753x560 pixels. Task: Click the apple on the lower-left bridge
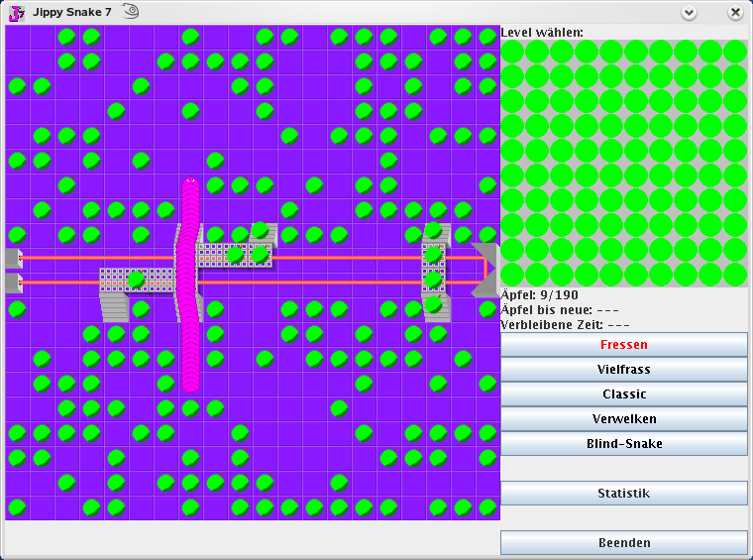[137, 280]
